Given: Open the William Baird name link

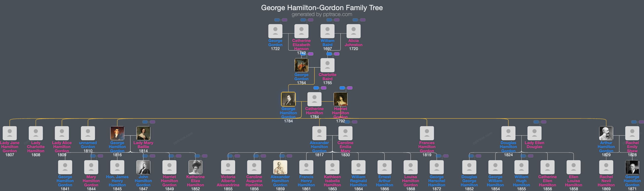Looking at the screenshot, I should point(327,42).
